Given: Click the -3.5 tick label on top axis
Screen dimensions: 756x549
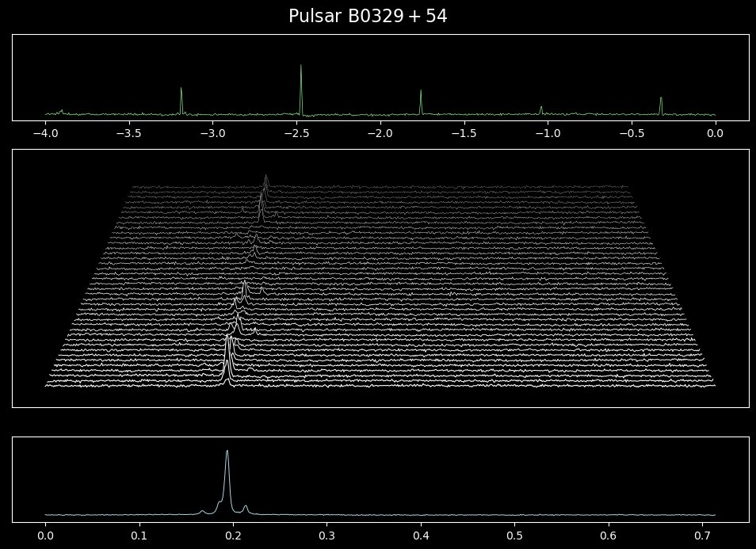Looking at the screenshot, I should point(129,134).
